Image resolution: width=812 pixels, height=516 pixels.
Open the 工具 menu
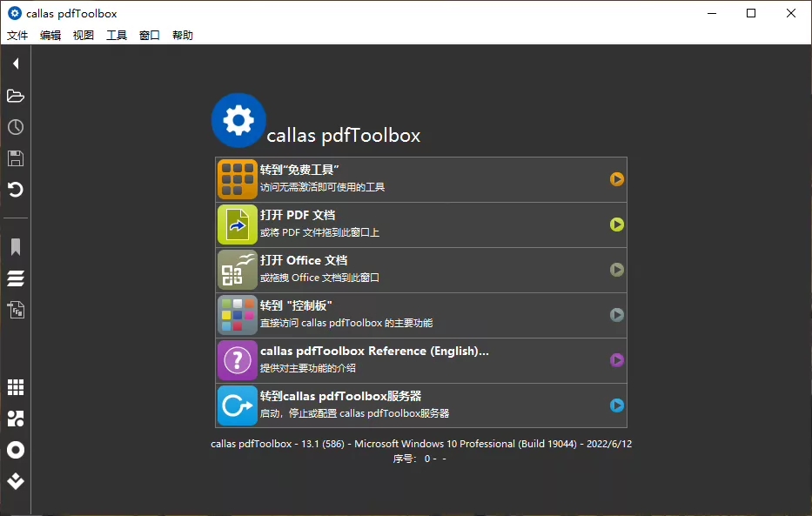pos(117,35)
